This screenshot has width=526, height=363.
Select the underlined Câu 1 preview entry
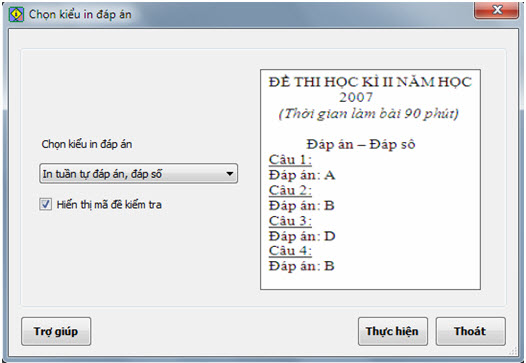(x=290, y=160)
